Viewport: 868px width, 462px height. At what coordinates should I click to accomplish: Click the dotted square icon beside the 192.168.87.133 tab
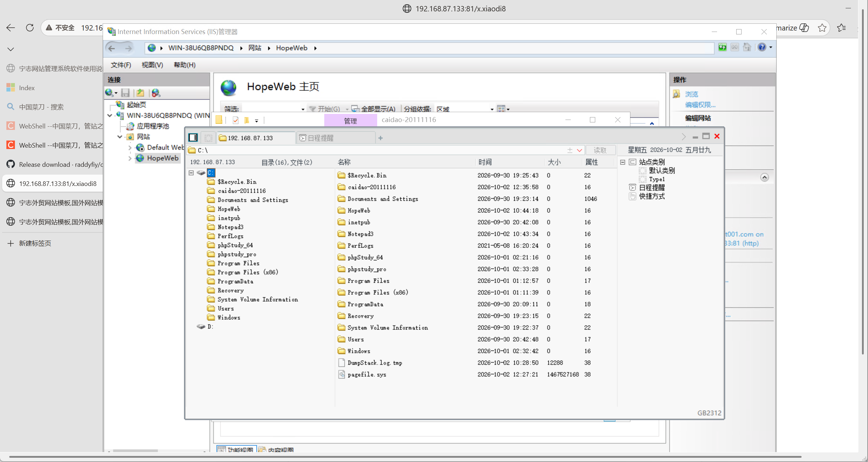(x=208, y=138)
